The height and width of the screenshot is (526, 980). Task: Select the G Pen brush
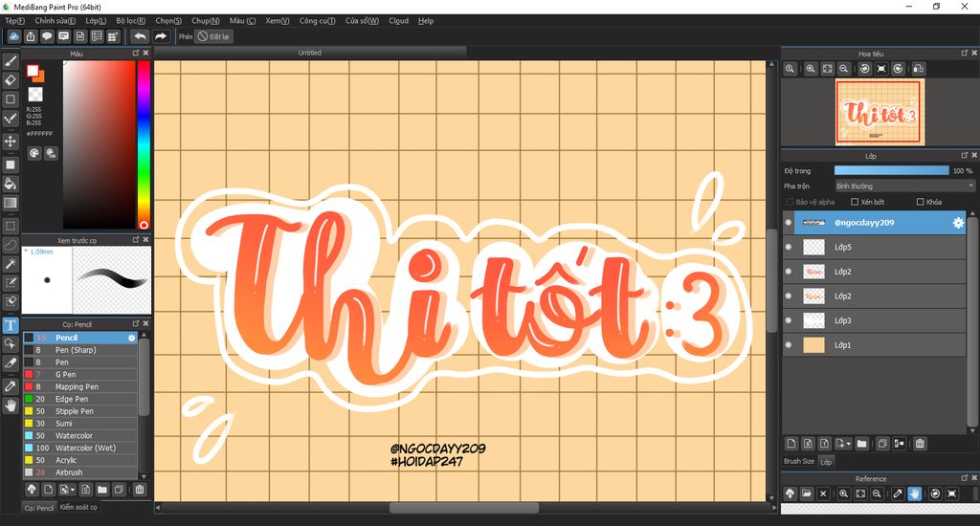point(80,374)
